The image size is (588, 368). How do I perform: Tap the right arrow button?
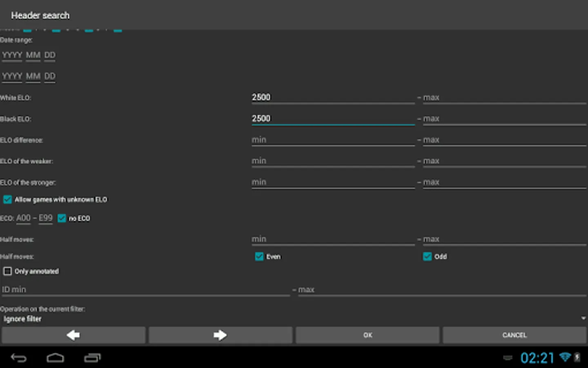pyautogui.click(x=220, y=335)
